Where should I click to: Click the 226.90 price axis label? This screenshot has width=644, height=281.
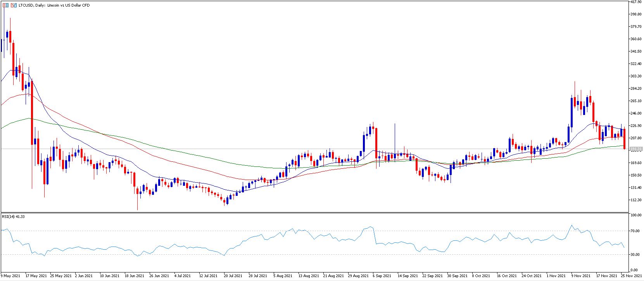point(636,126)
